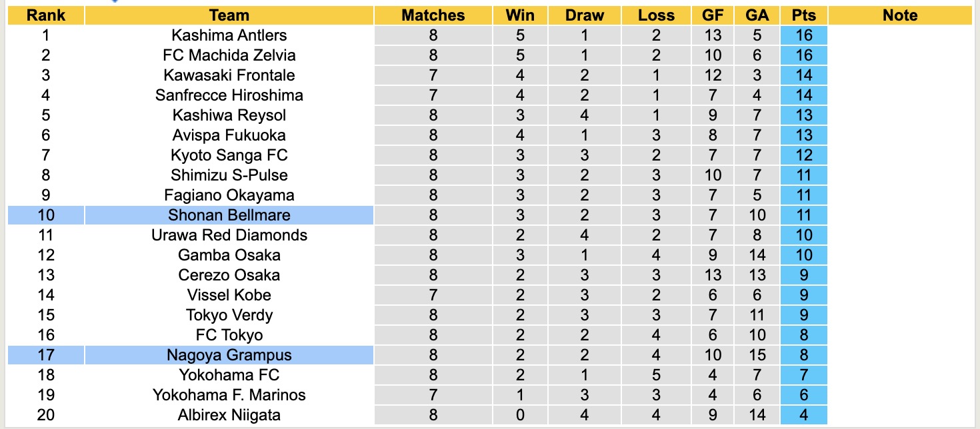980x429 pixels.
Task: Click the highlighted Shonan Bellmare row
Action: 229,215
